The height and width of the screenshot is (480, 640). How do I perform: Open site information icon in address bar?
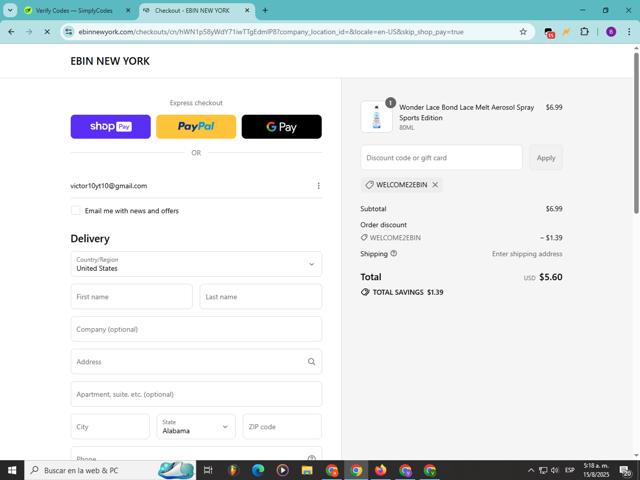click(x=69, y=31)
